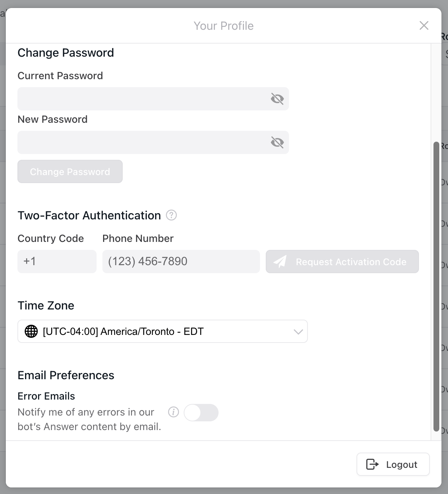This screenshot has height=494, width=448.
Task: Toggle visibility of the Current Password field
Action: [x=277, y=98]
